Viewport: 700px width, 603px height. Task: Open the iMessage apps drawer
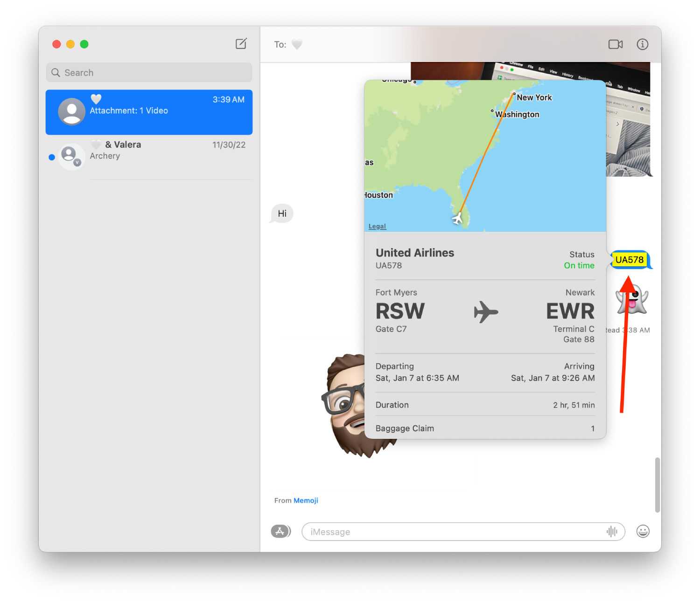coord(280,531)
